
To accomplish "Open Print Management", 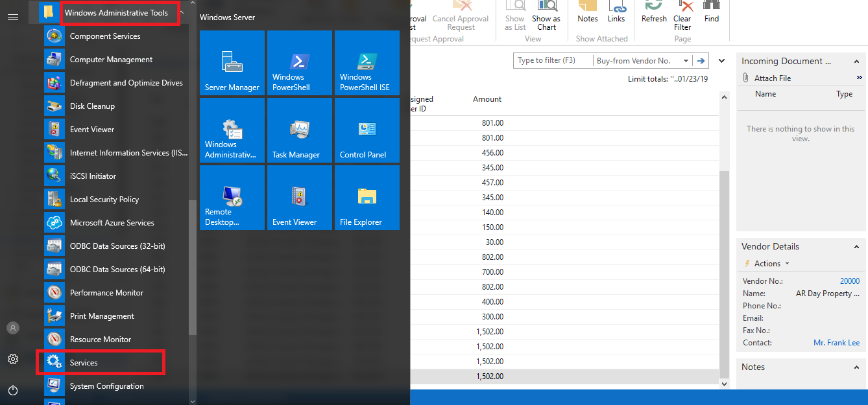I will tap(115, 316).
